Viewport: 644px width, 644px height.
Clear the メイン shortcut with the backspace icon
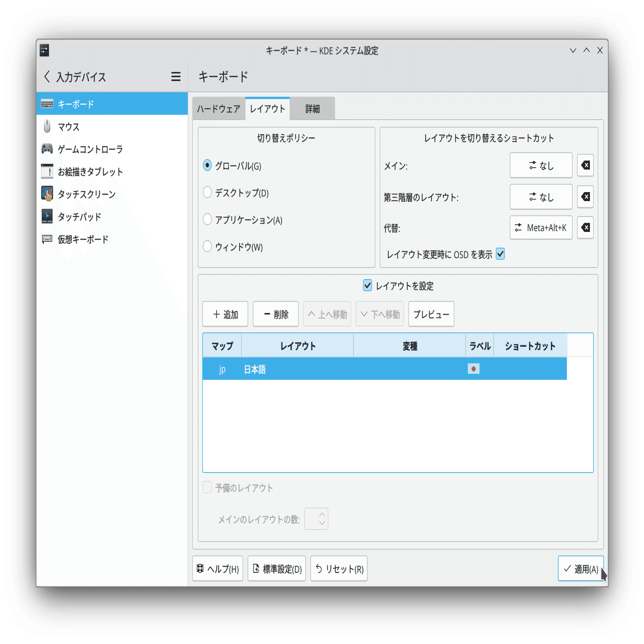(x=585, y=165)
